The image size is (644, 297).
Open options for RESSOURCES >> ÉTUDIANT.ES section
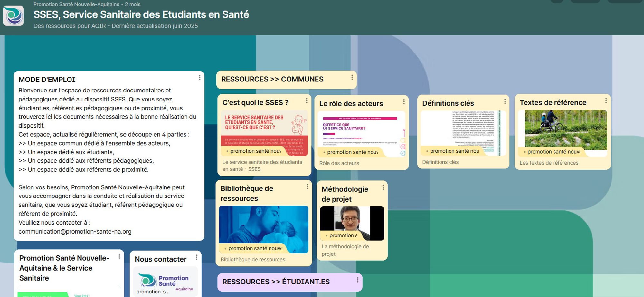pyautogui.click(x=357, y=280)
